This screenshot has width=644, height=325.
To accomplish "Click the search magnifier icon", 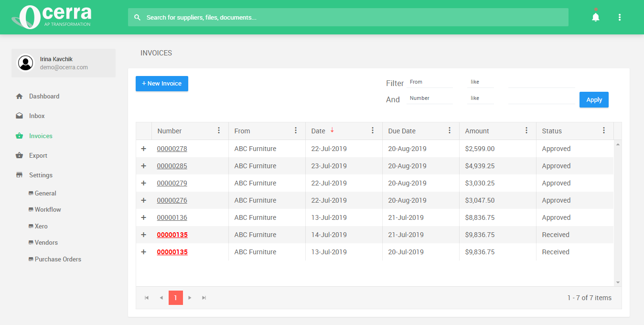I will [138, 17].
